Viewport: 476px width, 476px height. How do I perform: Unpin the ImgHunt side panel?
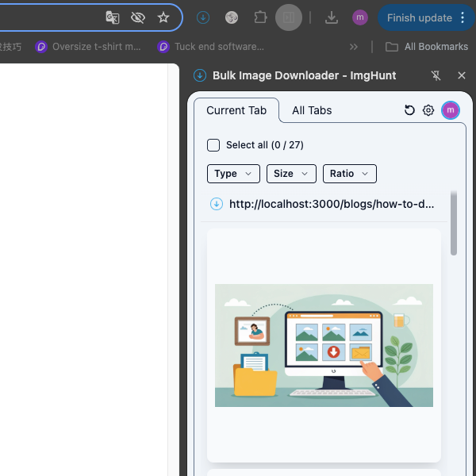pos(436,75)
